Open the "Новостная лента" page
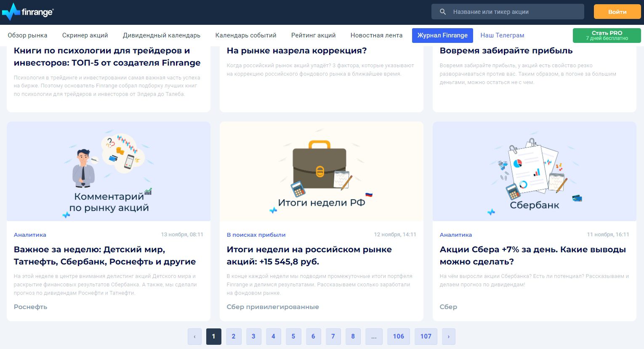This screenshot has width=644, height=349. click(376, 35)
